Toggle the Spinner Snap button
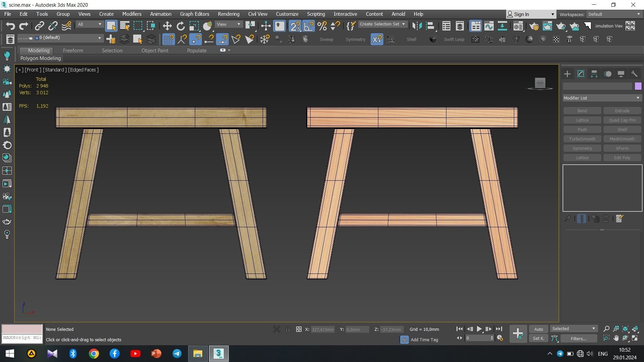Screen dimensions: 644x362 pos(335,26)
